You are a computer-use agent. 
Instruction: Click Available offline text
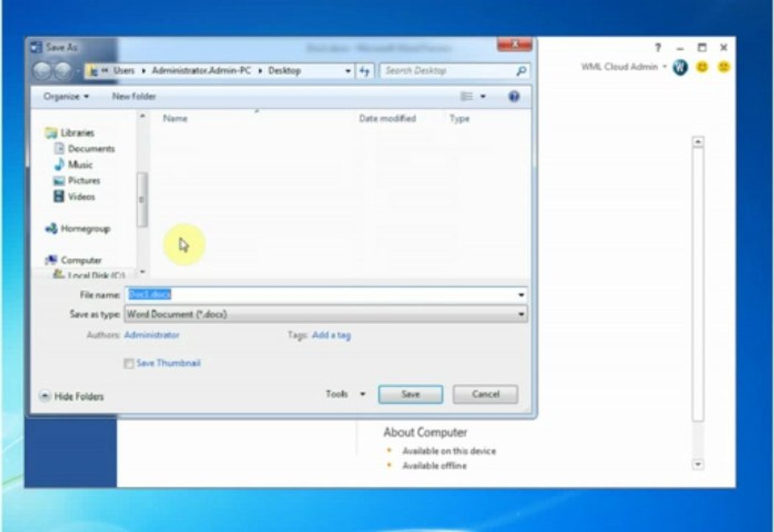435,466
